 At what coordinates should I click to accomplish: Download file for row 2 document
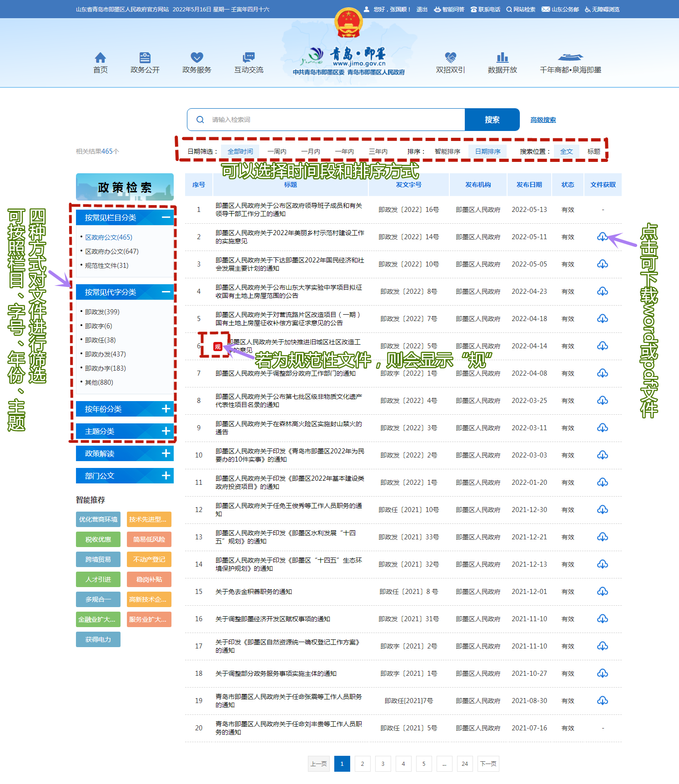(602, 237)
